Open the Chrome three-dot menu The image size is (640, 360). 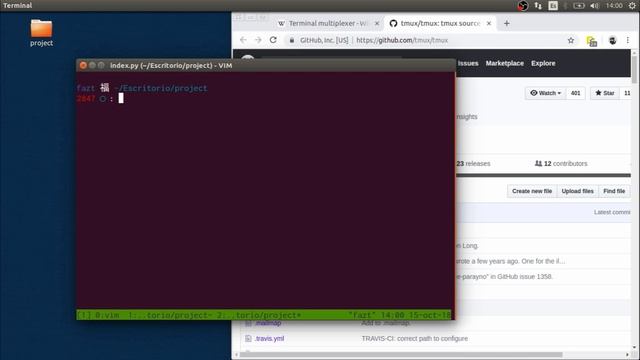[628, 40]
